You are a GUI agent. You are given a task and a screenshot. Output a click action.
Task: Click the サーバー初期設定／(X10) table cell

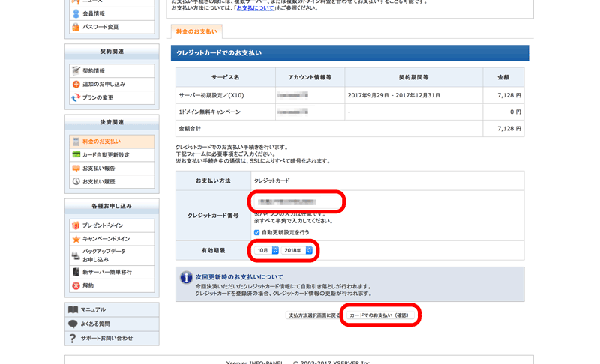click(226, 95)
